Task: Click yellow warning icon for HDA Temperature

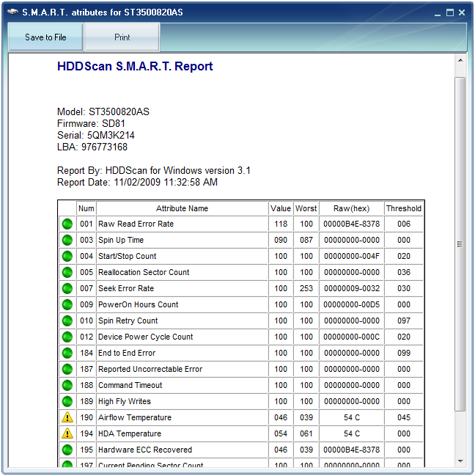Action: [67, 433]
